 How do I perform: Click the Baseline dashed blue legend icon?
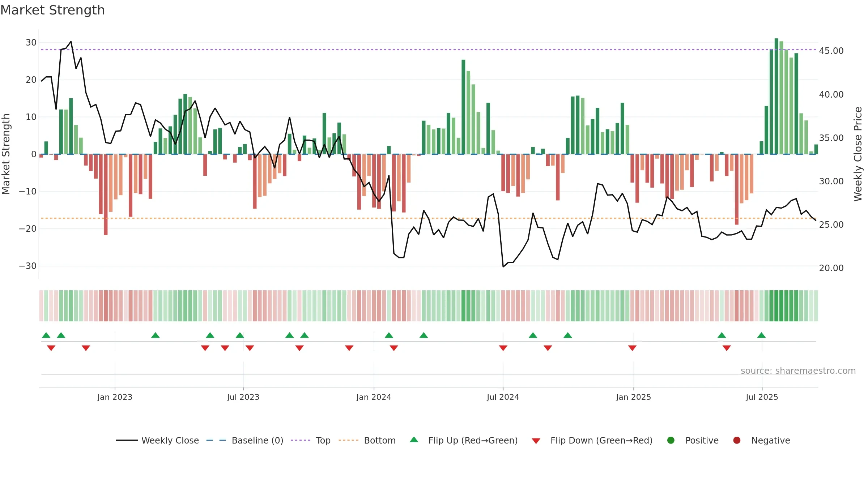pos(216,440)
